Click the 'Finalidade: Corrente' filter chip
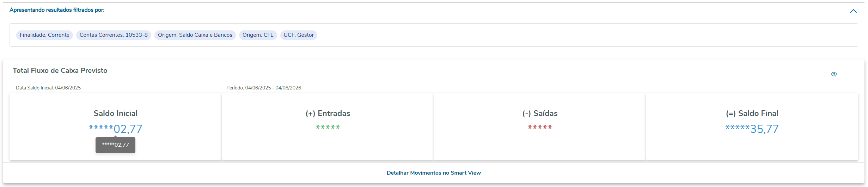868x187 pixels. [x=44, y=35]
